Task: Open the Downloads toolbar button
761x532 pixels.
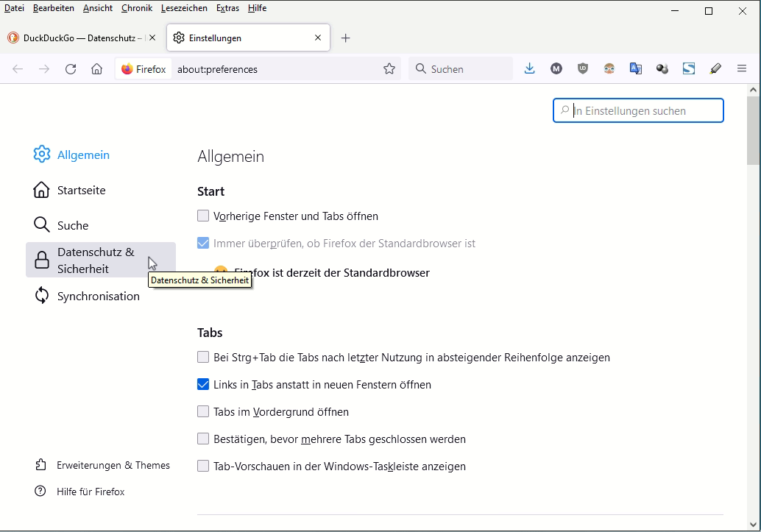Action: pos(529,69)
